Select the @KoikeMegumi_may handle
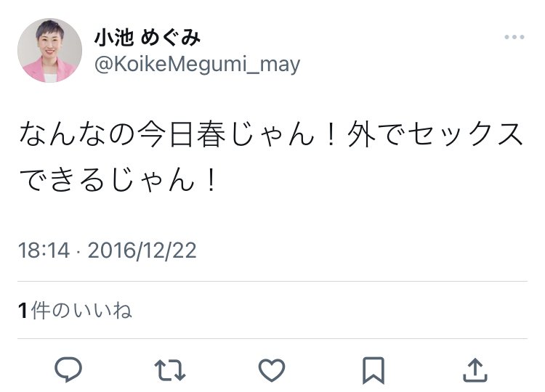The height and width of the screenshot is (392, 545). pos(197,65)
